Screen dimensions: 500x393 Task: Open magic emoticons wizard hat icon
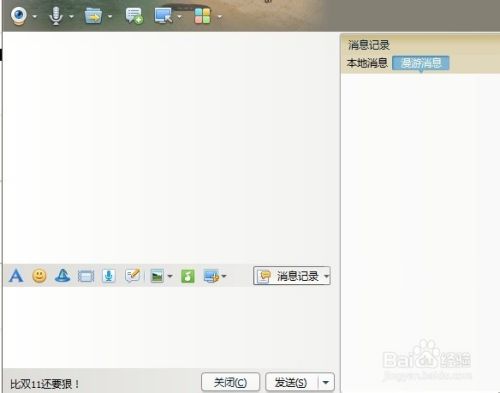click(x=62, y=276)
